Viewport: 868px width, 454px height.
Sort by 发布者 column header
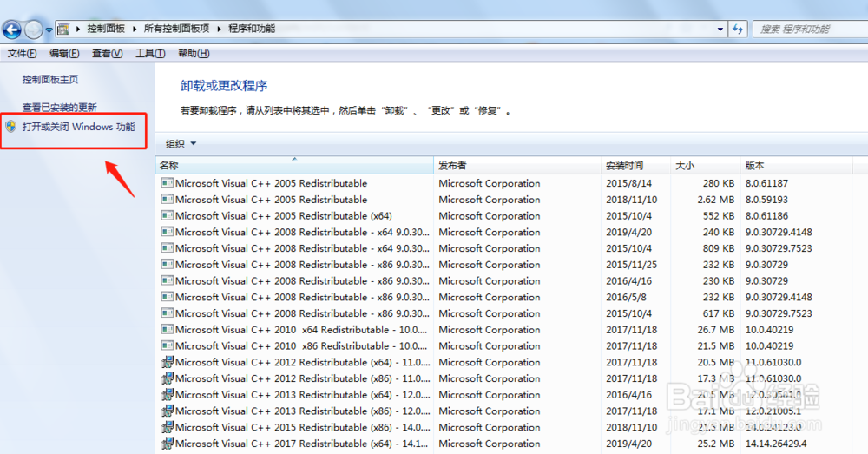pyautogui.click(x=517, y=166)
